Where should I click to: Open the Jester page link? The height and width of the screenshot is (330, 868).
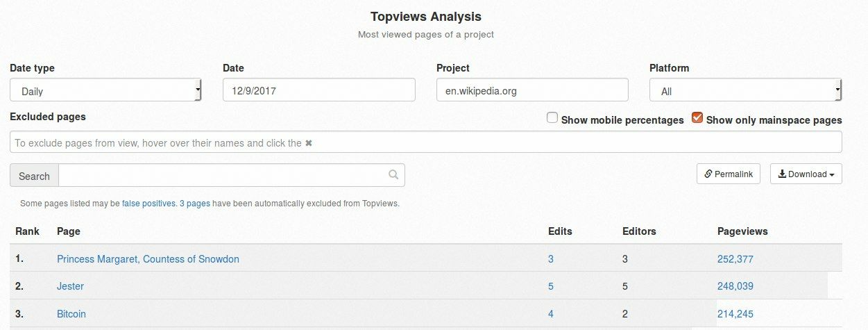[70, 286]
